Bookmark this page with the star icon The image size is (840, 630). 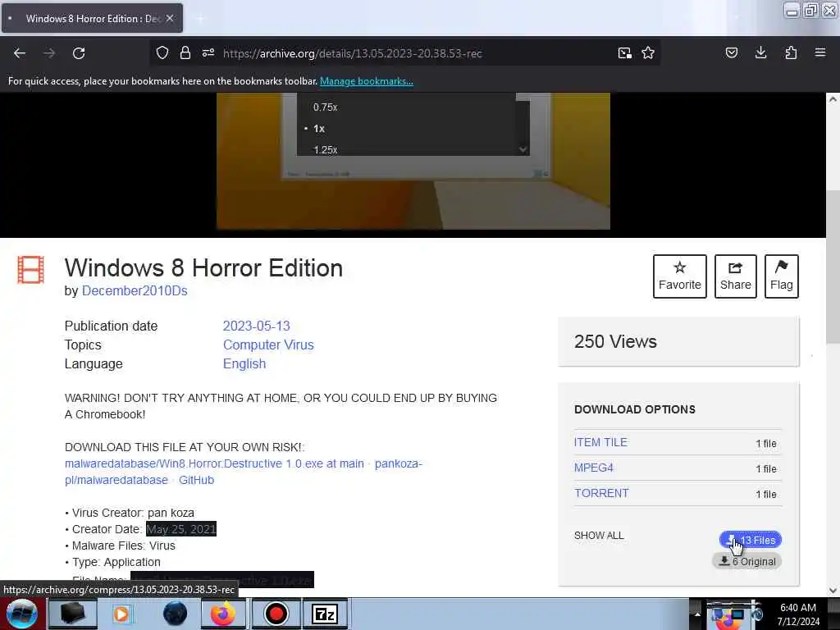[648, 53]
